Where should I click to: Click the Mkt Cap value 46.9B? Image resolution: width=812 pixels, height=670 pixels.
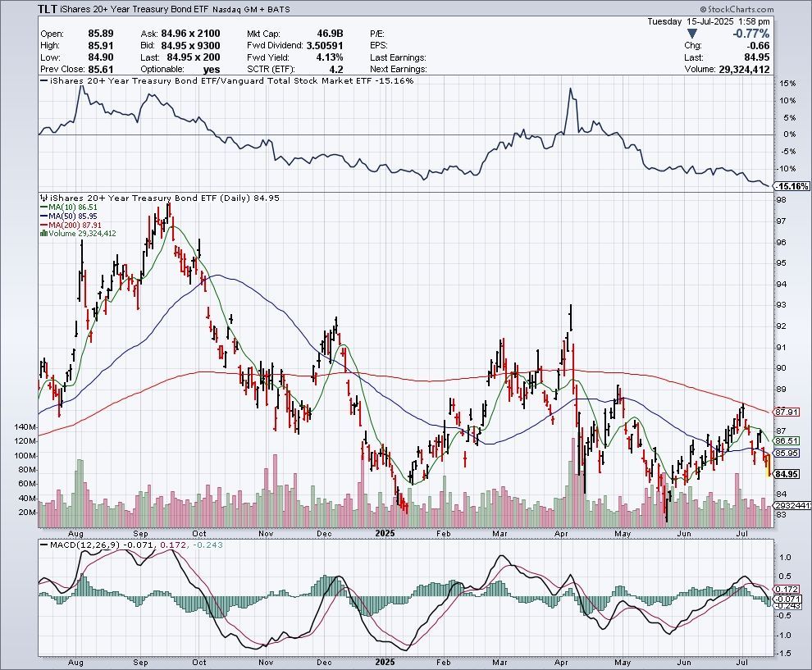[x=331, y=34]
